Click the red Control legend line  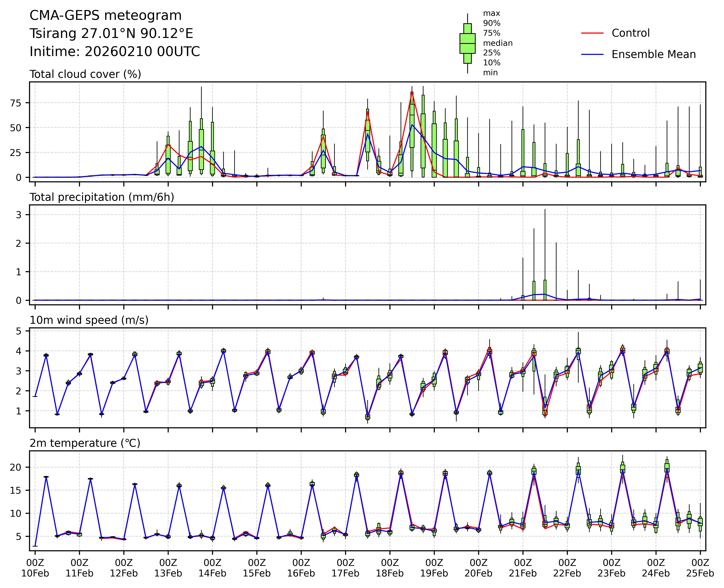click(x=592, y=33)
